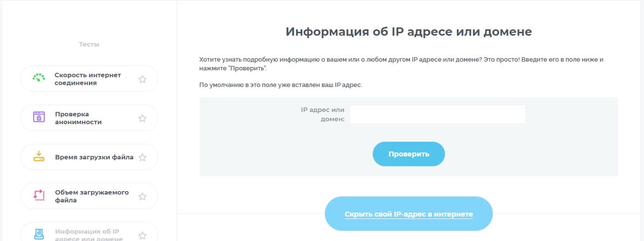This screenshot has height=241, width=644.
Task: Open 'Проверка анонимности' test
Action: 89,118
